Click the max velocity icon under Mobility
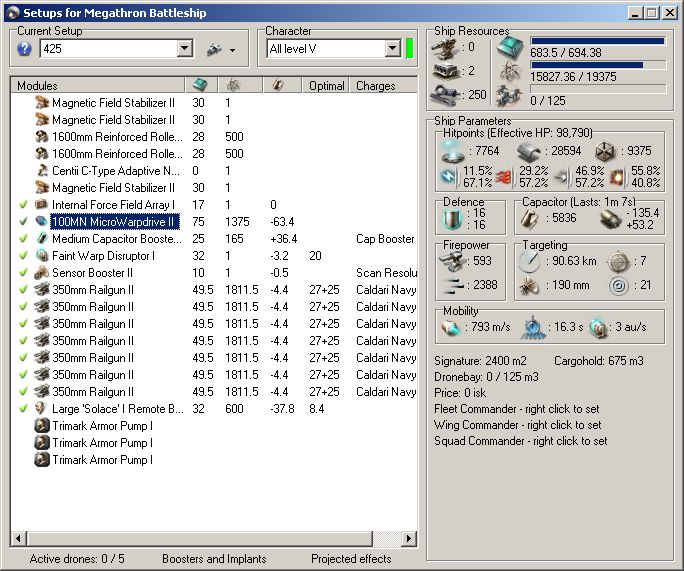The image size is (684, 571). (x=452, y=327)
